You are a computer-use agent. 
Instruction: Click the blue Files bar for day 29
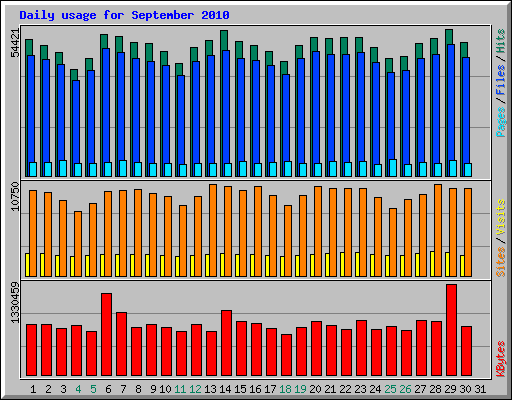(x=451, y=102)
